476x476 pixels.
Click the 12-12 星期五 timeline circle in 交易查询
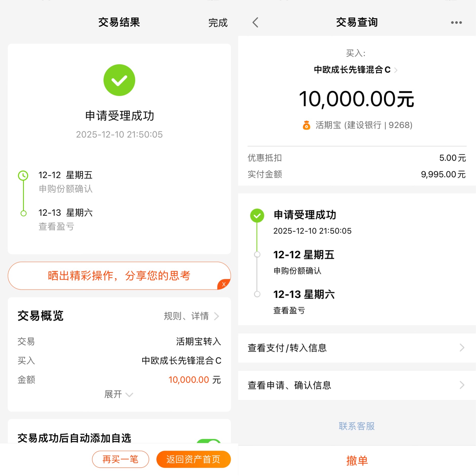point(257,254)
